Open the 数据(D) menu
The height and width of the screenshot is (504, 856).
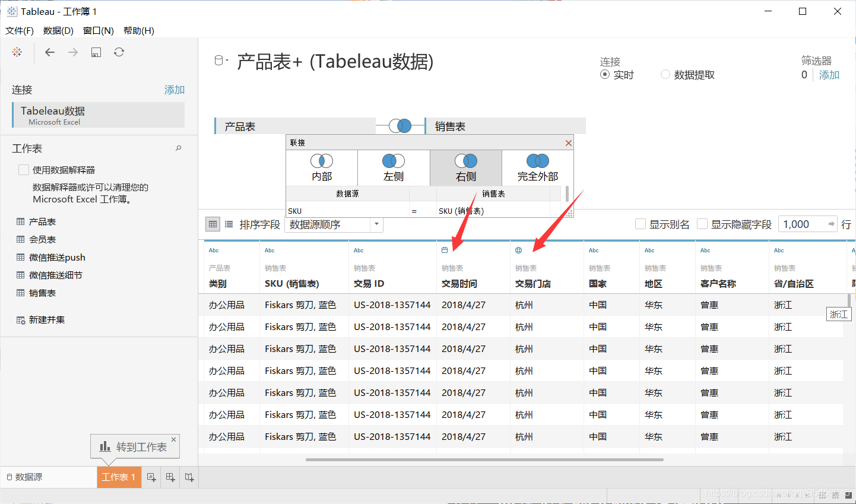58,30
